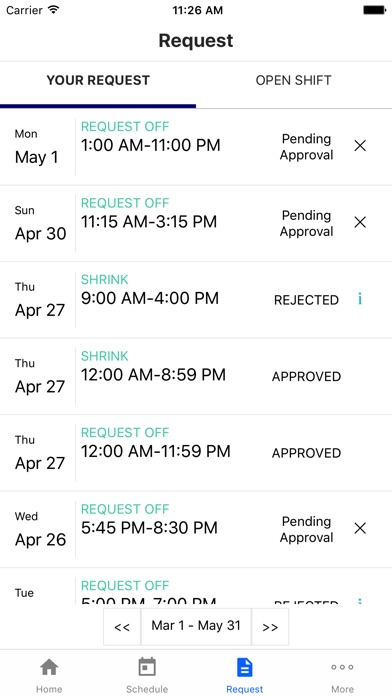
Task: Tap Pending Approval on Apr 26 row
Action: click(x=306, y=530)
